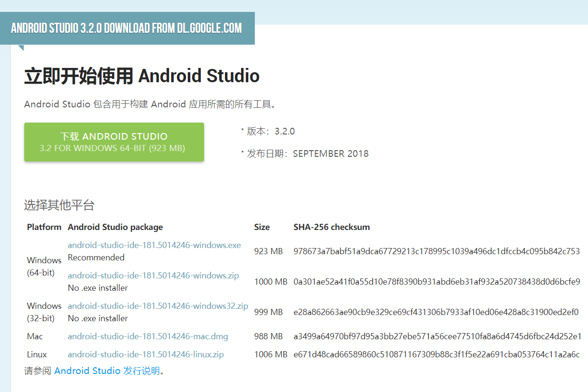This screenshot has height=392, width=588.
Task: Open android-studio-ide-181.5014246-windows.zip link
Action: coord(153,276)
